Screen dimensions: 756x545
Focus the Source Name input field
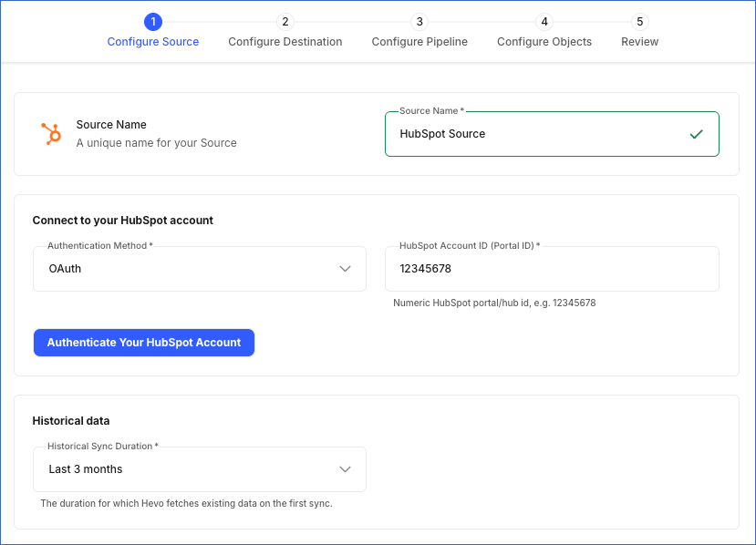[x=552, y=134]
